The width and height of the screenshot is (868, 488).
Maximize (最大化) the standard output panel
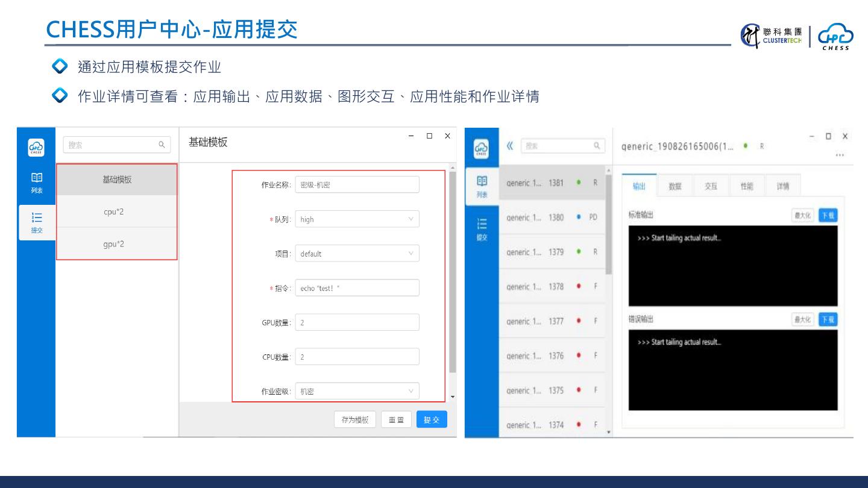[802, 216]
